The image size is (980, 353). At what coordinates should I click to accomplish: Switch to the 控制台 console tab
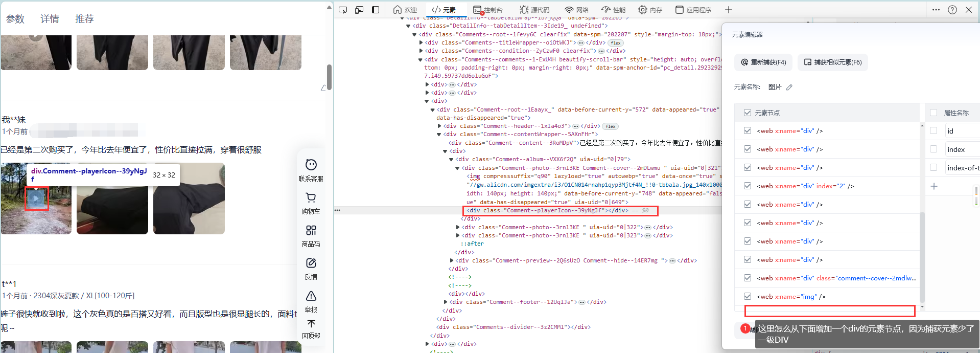point(488,10)
